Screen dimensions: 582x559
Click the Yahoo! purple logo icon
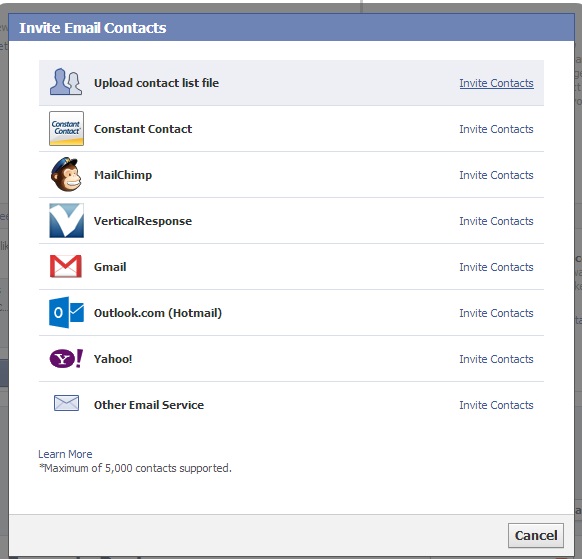[x=66, y=359]
